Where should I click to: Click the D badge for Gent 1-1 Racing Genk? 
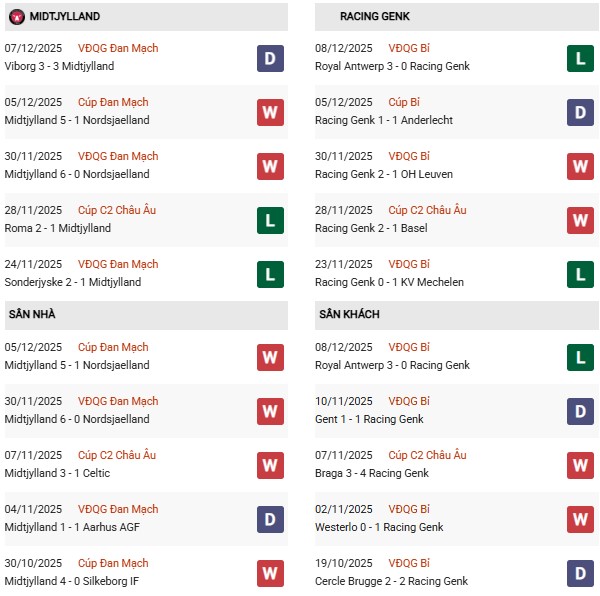[x=580, y=411]
